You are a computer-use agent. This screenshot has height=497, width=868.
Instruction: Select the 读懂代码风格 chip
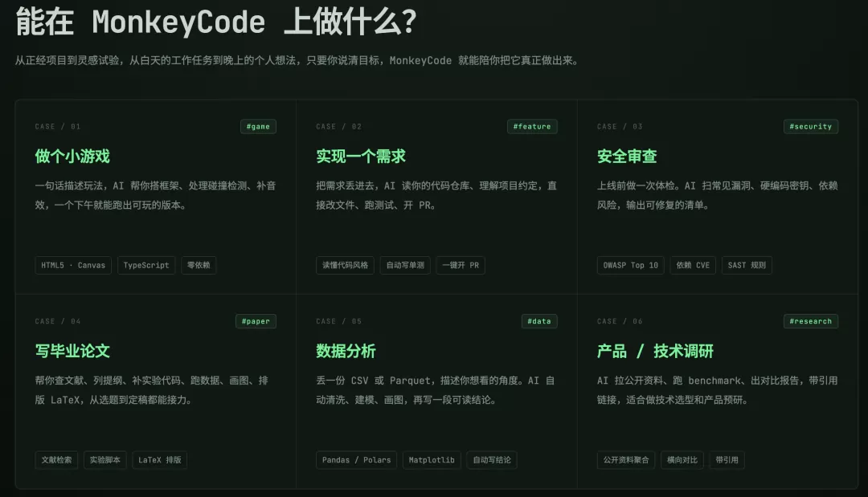(345, 266)
